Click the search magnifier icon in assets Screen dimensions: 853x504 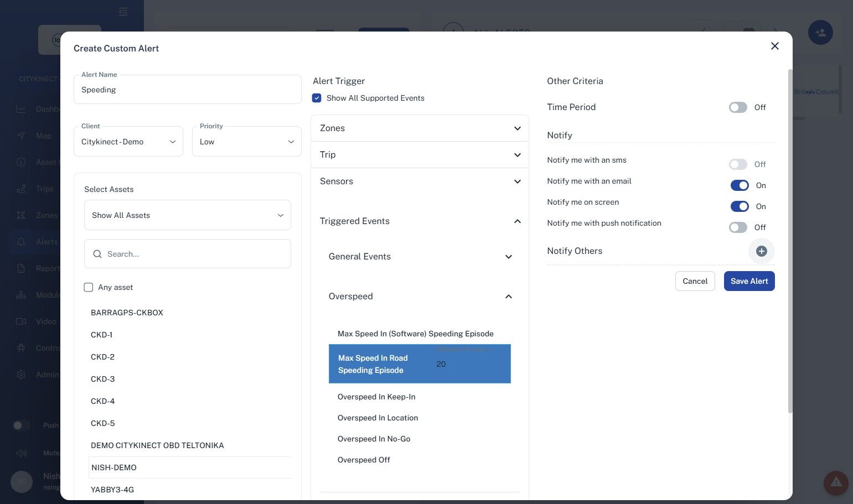tap(97, 254)
